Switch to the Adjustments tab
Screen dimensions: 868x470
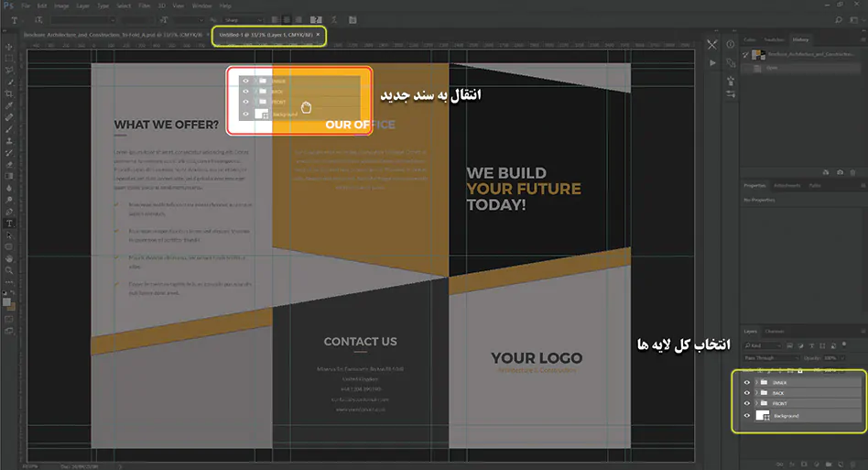[x=787, y=185]
